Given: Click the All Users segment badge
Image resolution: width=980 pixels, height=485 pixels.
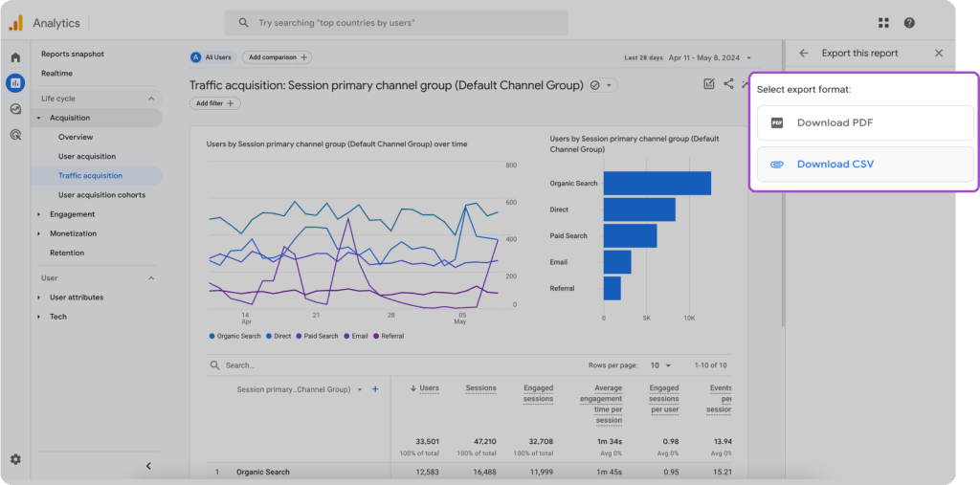Looking at the screenshot, I should [x=212, y=57].
